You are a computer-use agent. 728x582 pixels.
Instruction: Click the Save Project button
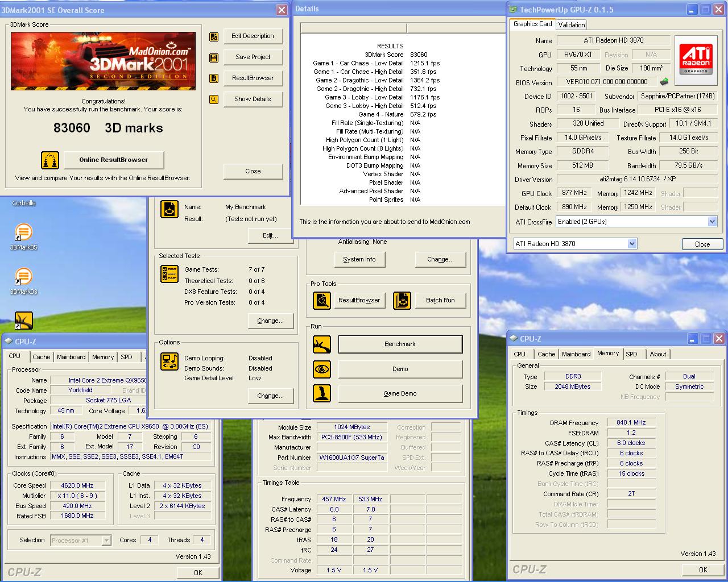point(253,57)
